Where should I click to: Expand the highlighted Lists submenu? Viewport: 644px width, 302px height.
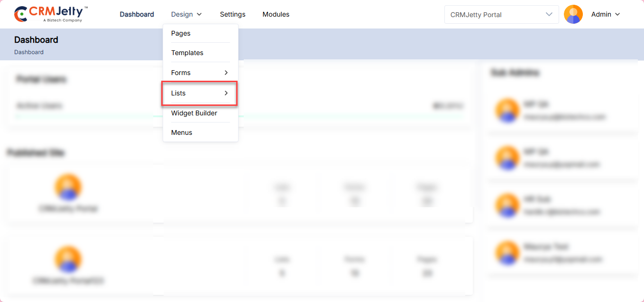[x=178, y=93]
